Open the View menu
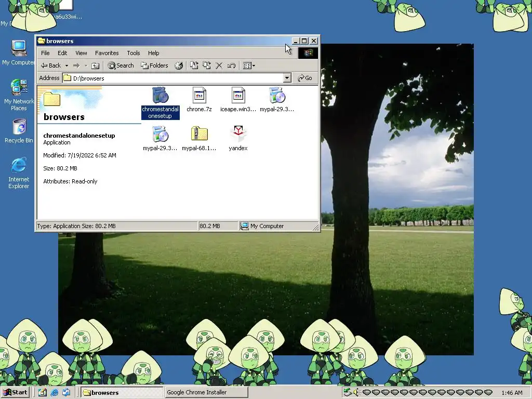 point(81,53)
